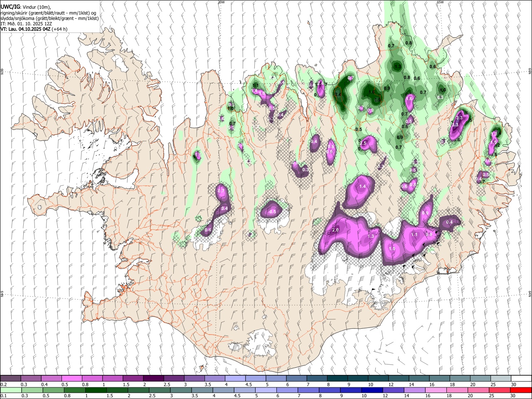Click the darkest purple swatch between 2 and 2.5
532x399 pixels.
[x=153, y=379]
